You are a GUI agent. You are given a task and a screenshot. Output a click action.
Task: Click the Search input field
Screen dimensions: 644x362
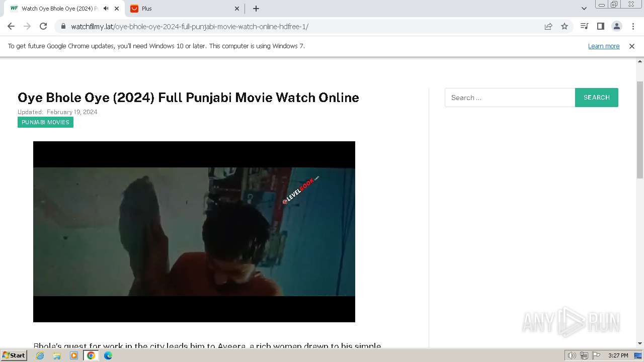(510, 98)
